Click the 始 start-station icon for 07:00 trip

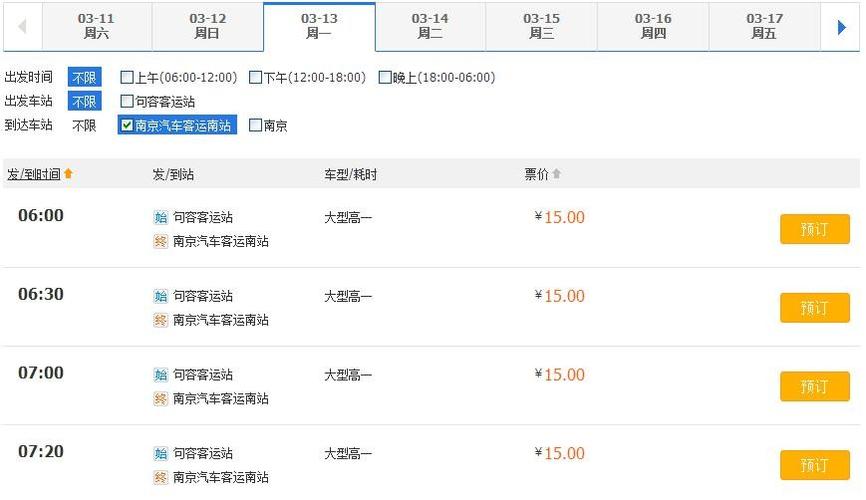click(x=161, y=375)
